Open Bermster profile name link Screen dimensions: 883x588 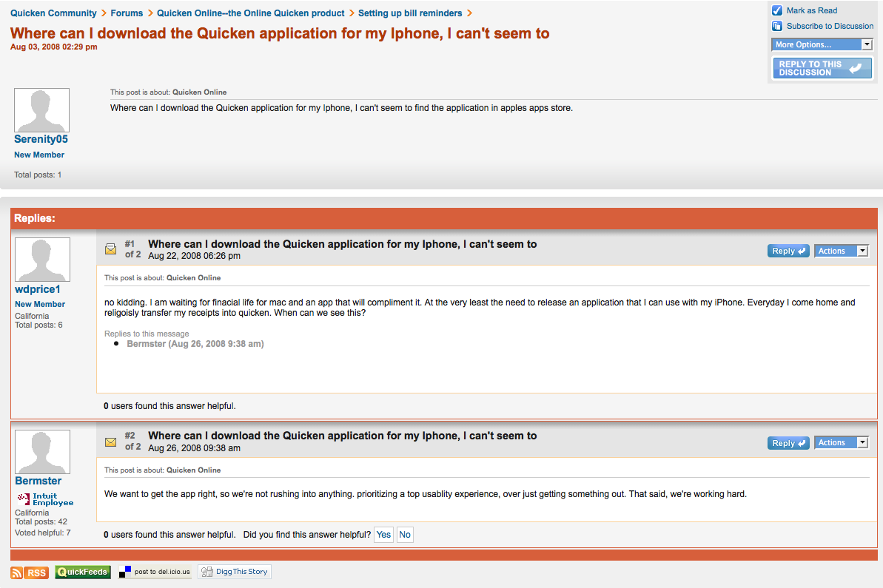38,481
